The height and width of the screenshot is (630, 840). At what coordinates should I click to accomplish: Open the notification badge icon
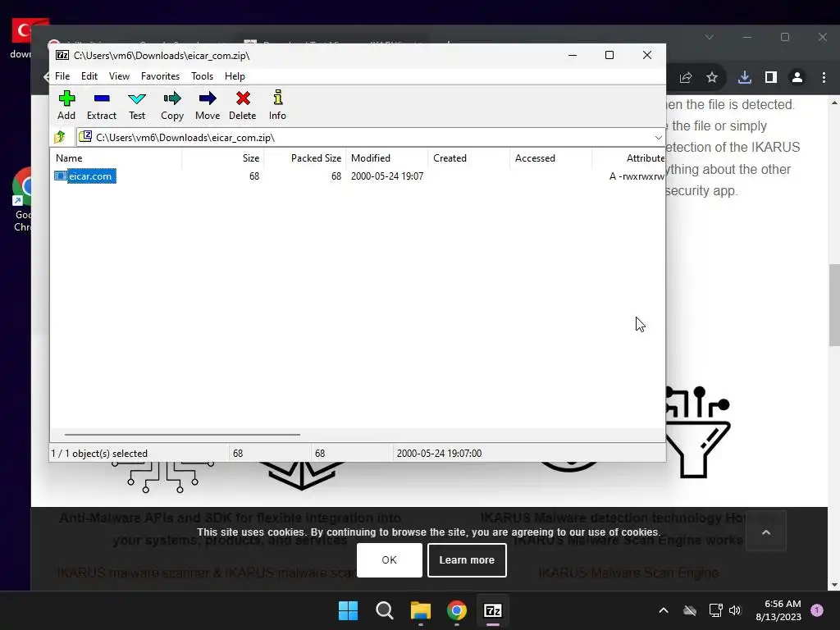click(x=817, y=610)
